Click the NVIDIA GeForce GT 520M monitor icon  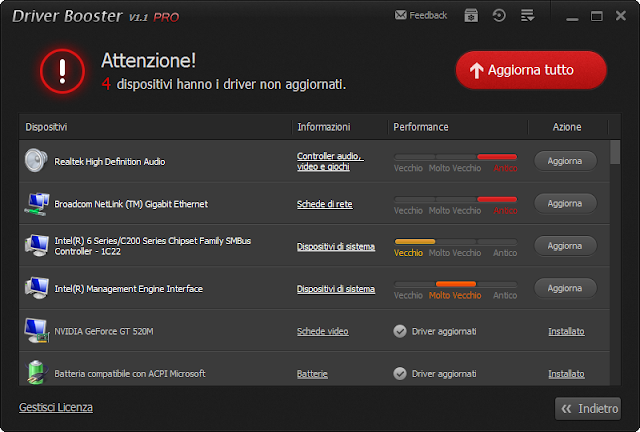37,331
